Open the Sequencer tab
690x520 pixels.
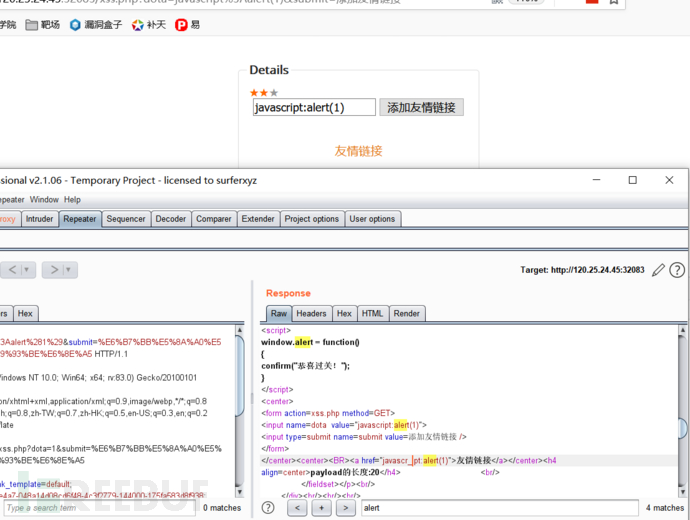point(126,219)
